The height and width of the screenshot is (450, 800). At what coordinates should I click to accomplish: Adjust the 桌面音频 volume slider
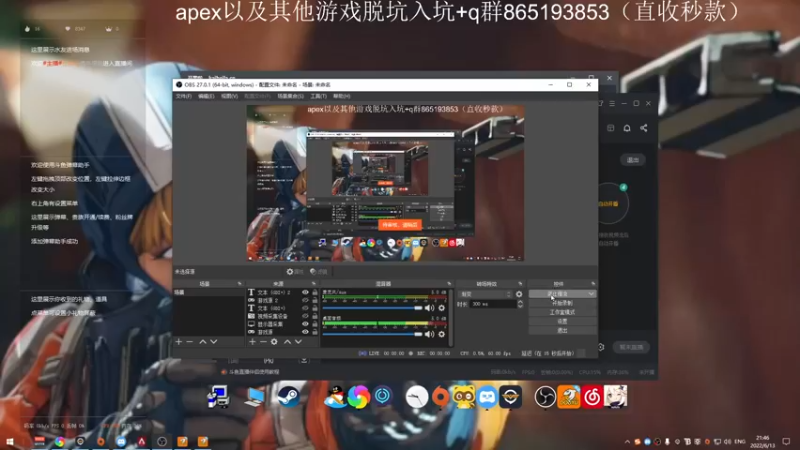(x=372, y=334)
